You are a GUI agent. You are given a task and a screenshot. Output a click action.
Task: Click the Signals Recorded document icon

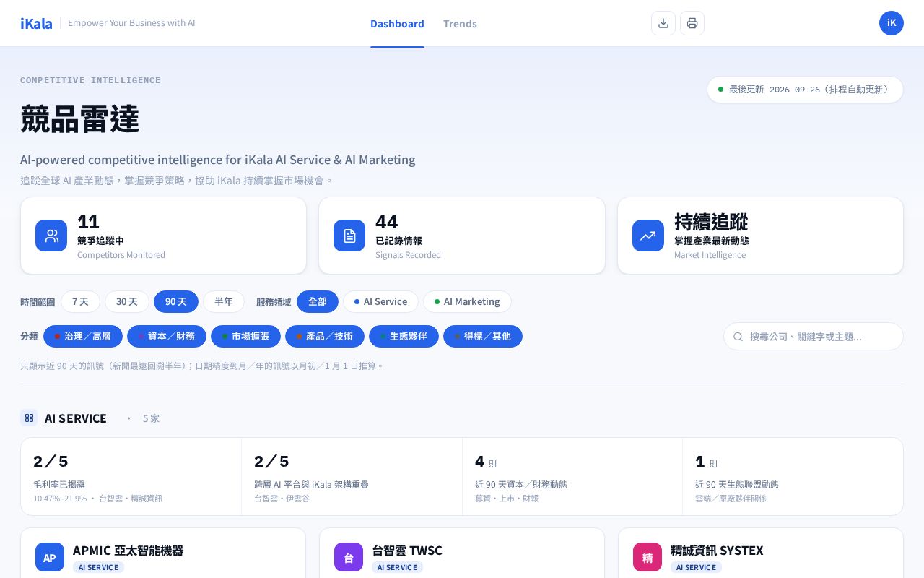pyautogui.click(x=349, y=236)
